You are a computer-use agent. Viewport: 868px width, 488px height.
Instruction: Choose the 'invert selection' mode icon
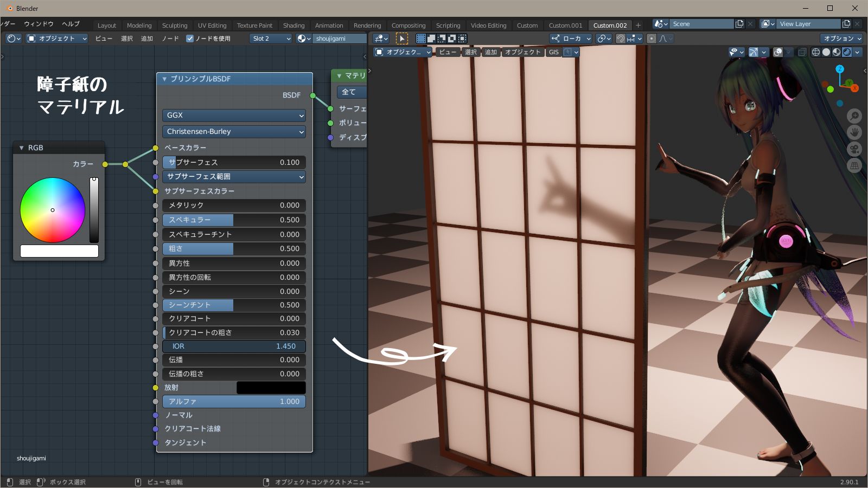[x=452, y=38]
